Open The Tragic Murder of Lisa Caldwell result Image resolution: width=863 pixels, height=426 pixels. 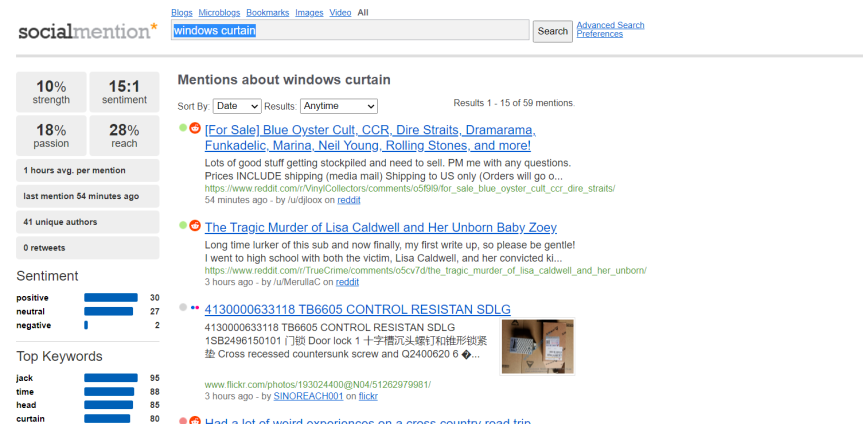tap(380, 228)
